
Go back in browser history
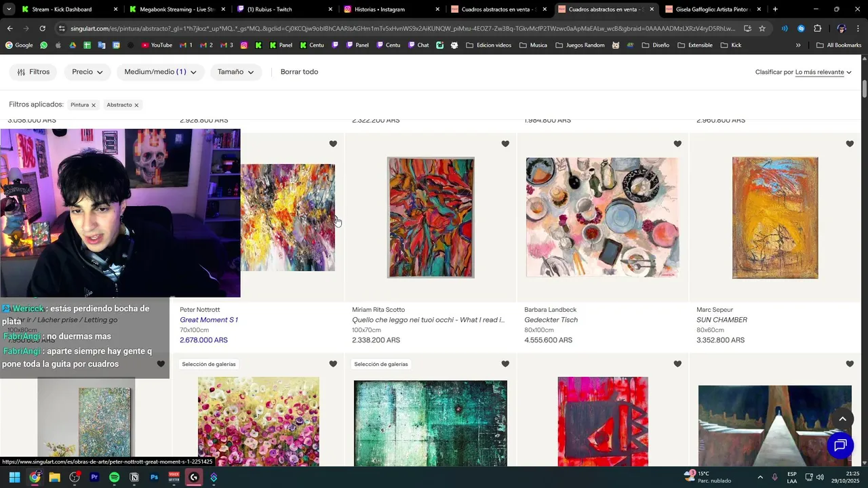(x=9, y=28)
